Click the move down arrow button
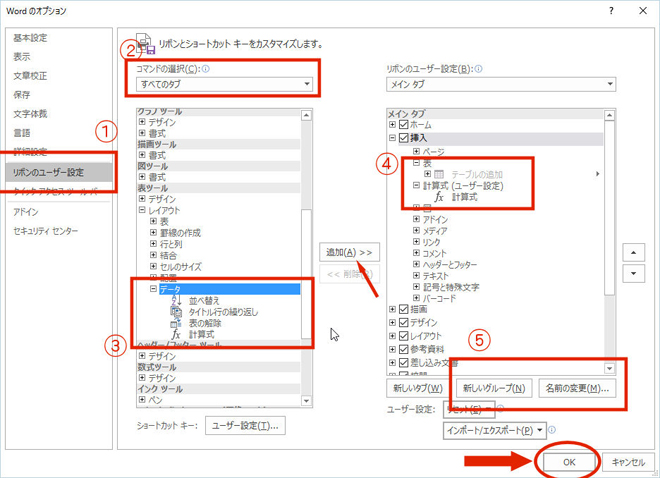 [x=631, y=273]
